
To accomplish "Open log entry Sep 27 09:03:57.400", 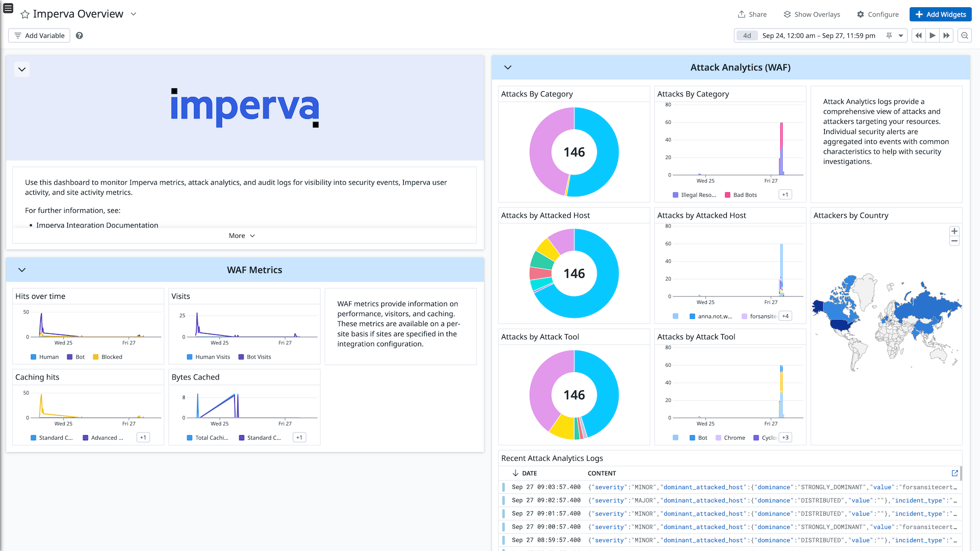I will 730,487.
